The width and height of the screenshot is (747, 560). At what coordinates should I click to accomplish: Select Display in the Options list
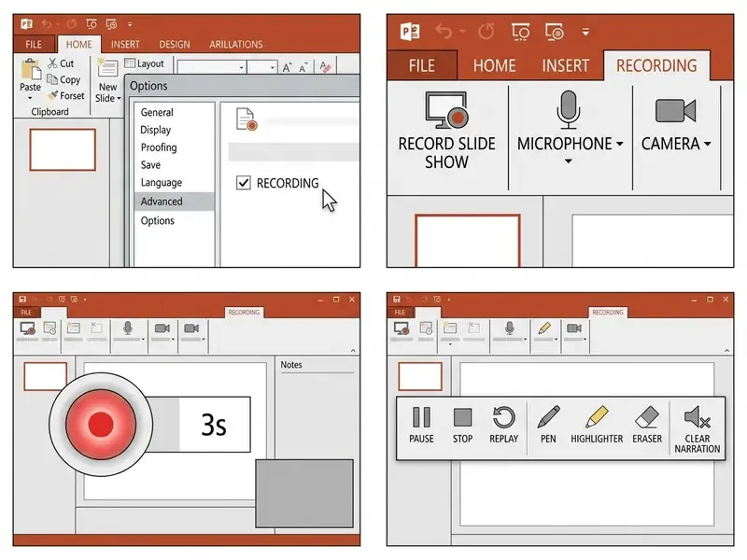coord(155,130)
